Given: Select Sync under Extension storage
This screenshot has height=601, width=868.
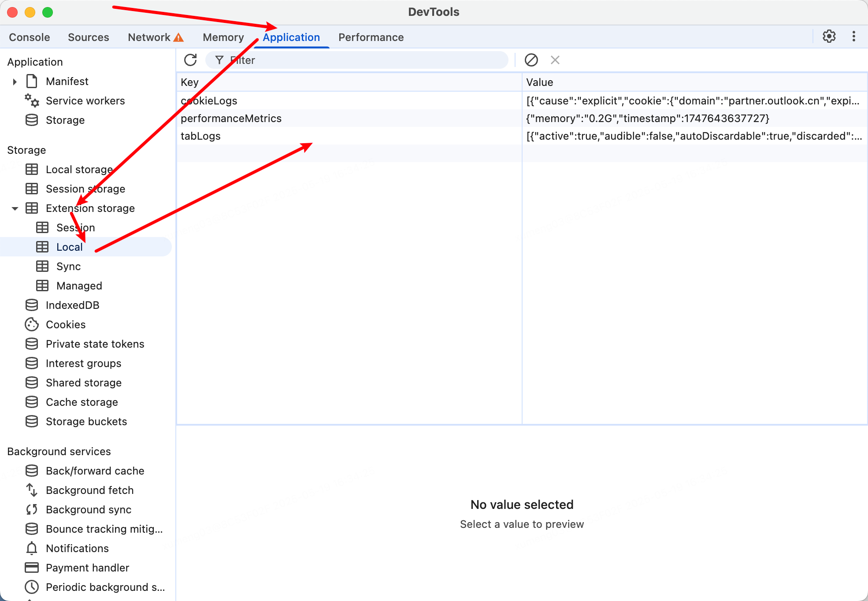Looking at the screenshot, I should pyautogui.click(x=68, y=267).
